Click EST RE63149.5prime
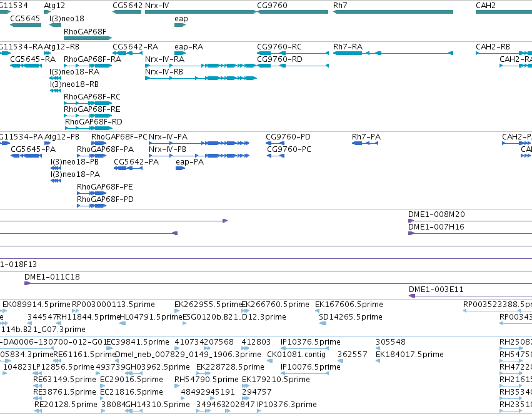This screenshot has height=414, width=532. point(64,380)
